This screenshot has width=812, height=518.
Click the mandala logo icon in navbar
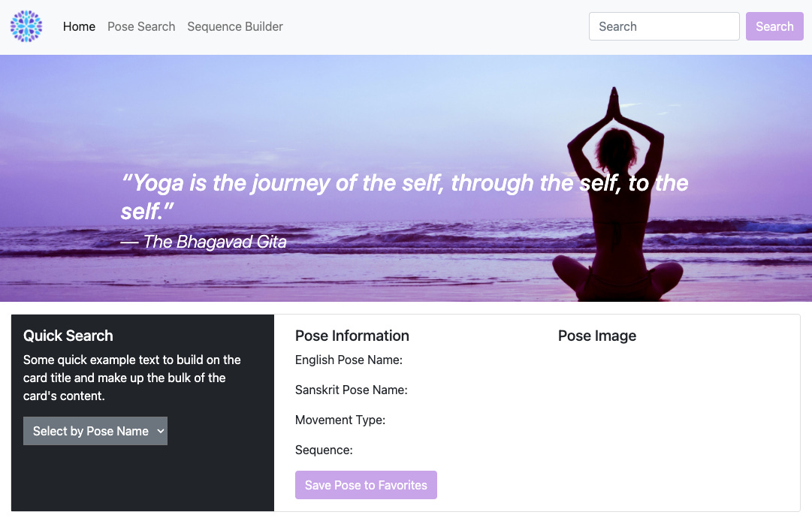tap(26, 26)
